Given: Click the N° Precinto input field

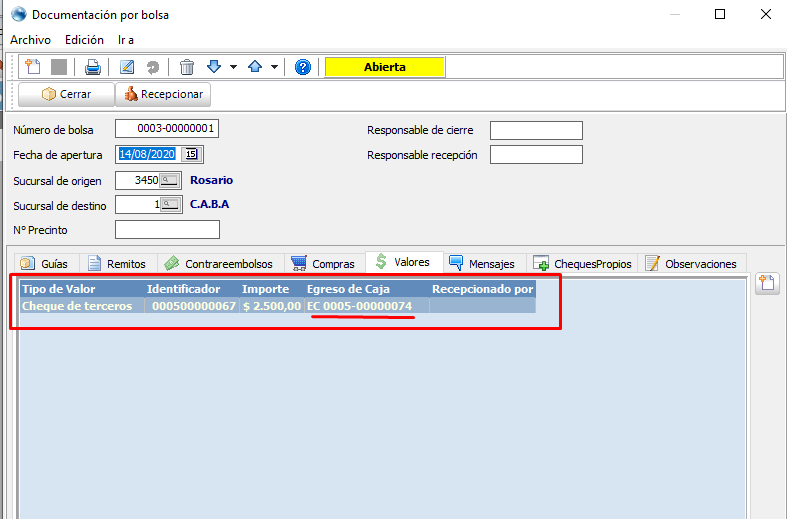Looking at the screenshot, I should (167, 230).
